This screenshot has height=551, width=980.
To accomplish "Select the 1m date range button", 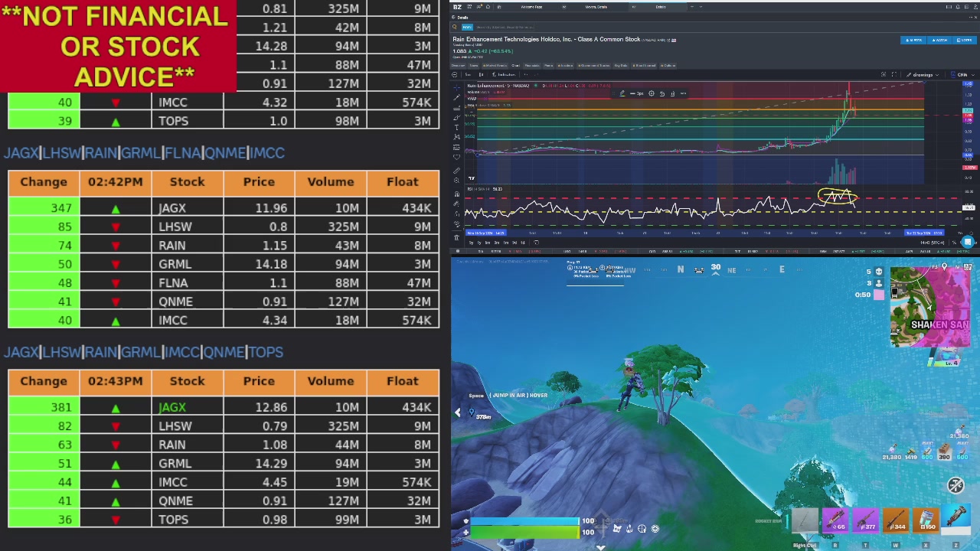I will click(x=506, y=243).
